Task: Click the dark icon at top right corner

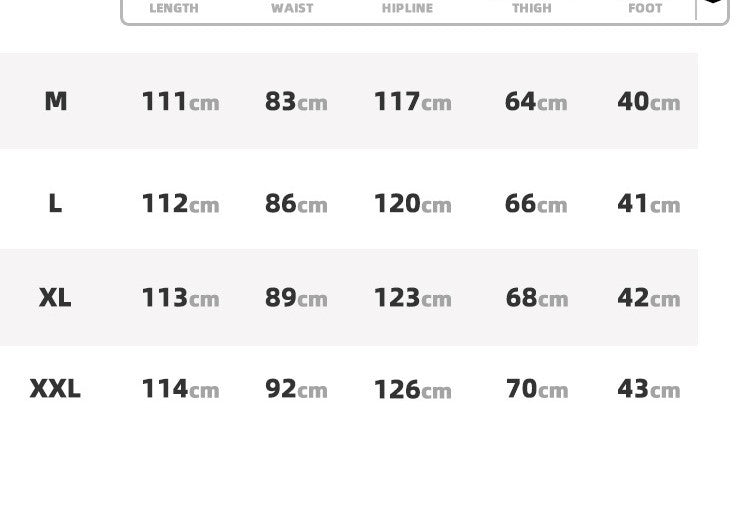Action: tap(713, 1)
